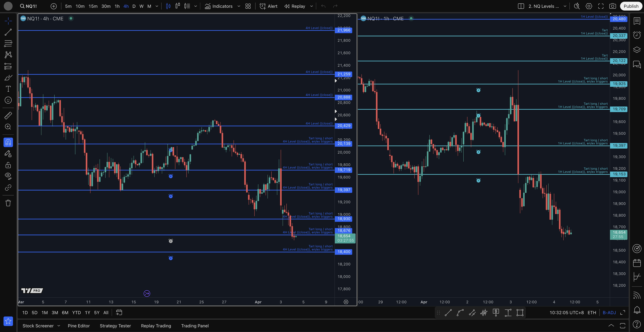This screenshot has height=332, width=644.
Task: Toggle Magnet mode on the left toolbar
Action: pyautogui.click(x=8, y=142)
